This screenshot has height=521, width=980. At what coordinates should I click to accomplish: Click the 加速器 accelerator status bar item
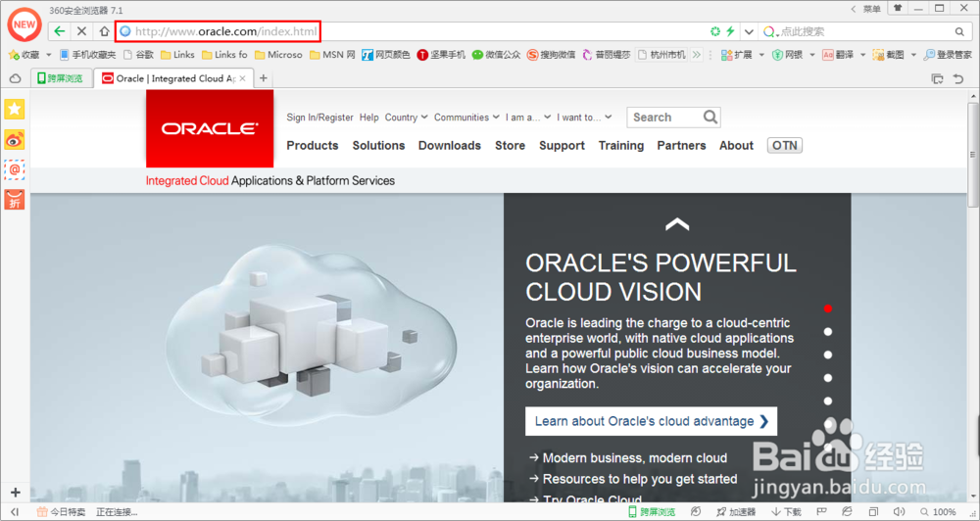click(736, 511)
